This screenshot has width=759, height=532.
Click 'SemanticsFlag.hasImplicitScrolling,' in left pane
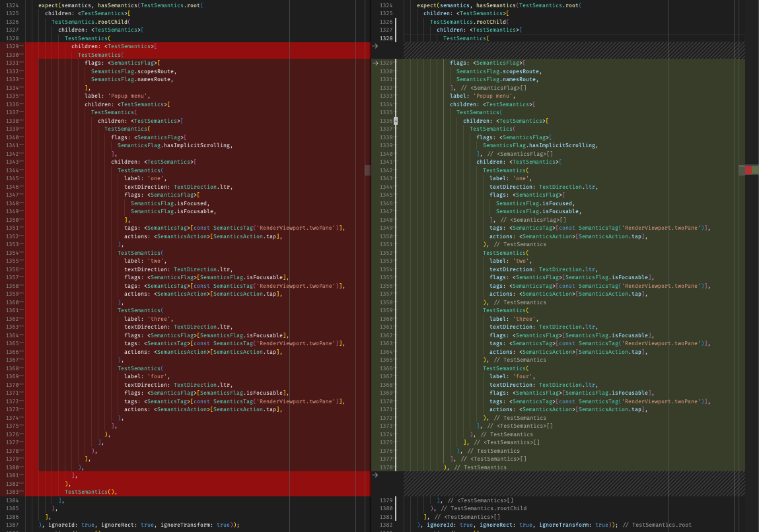[x=175, y=145]
